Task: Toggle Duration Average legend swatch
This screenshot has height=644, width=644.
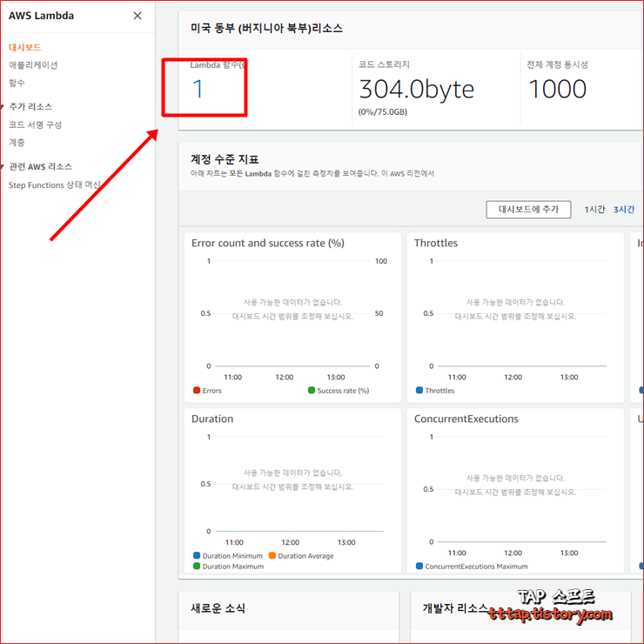Action: tap(272, 556)
